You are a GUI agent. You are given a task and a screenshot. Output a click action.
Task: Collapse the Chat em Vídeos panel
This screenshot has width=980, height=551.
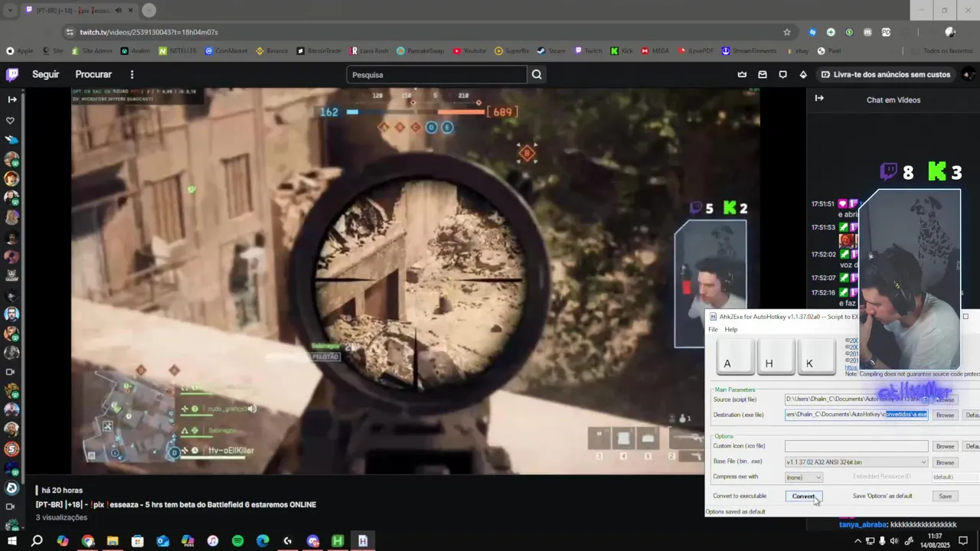coord(819,99)
